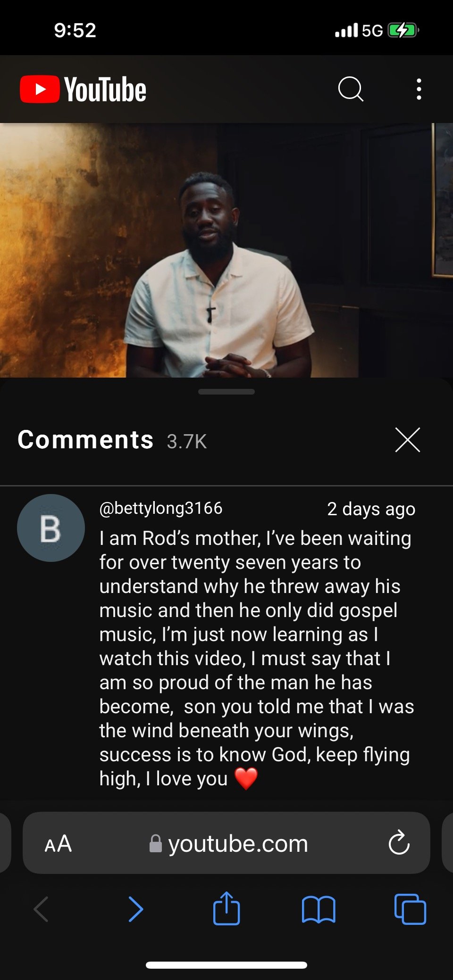Viewport: 453px width, 980px height.
Task: Tap the YouTube logo to go home
Action: (x=84, y=89)
